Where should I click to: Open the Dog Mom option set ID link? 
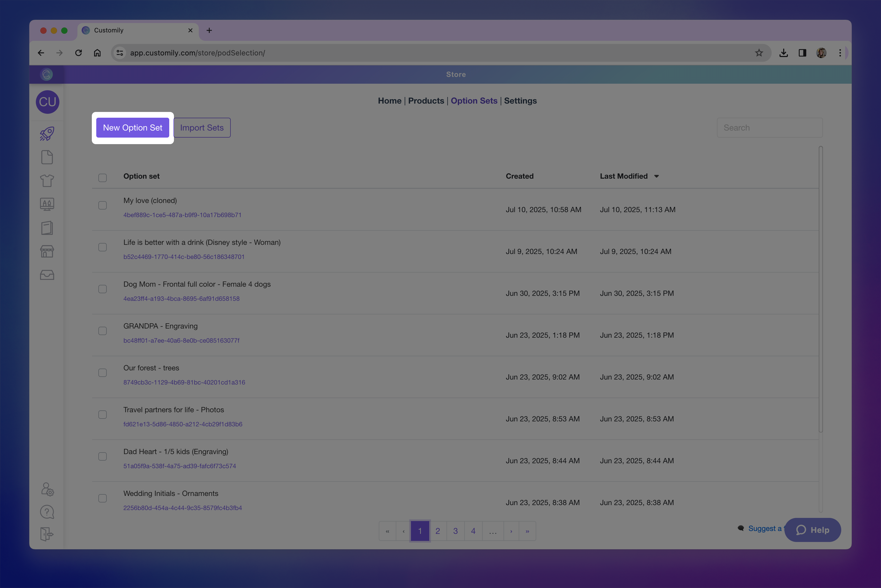pyautogui.click(x=181, y=298)
